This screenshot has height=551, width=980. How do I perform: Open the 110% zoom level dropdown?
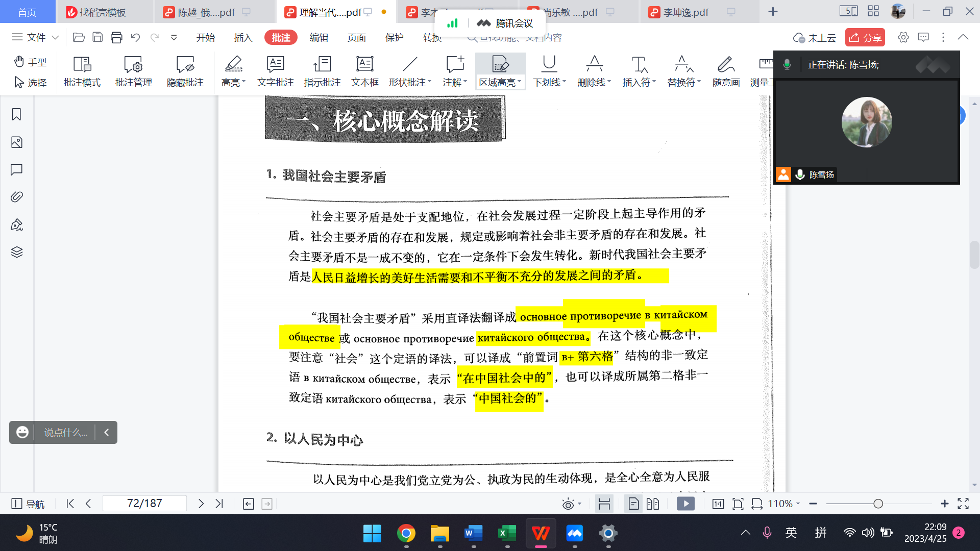[784, 504]
